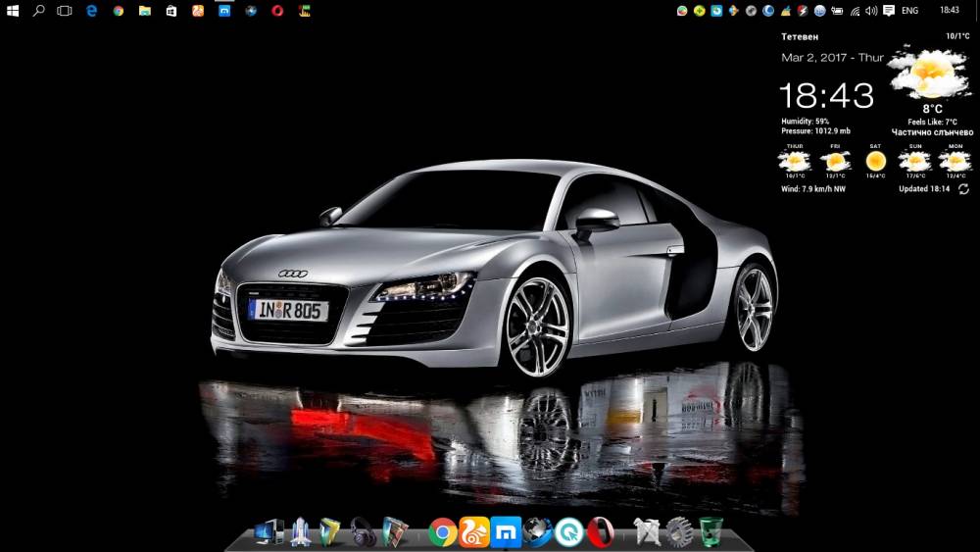Click the large current weather icon
This screenshot has height=552, width=980.
(x=931, y=73)
